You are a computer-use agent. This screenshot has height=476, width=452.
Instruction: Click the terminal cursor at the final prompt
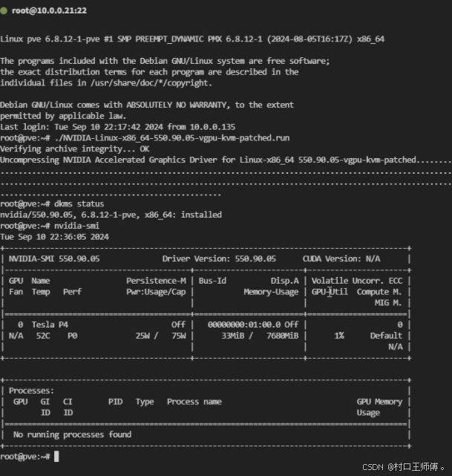pos(56,456)
